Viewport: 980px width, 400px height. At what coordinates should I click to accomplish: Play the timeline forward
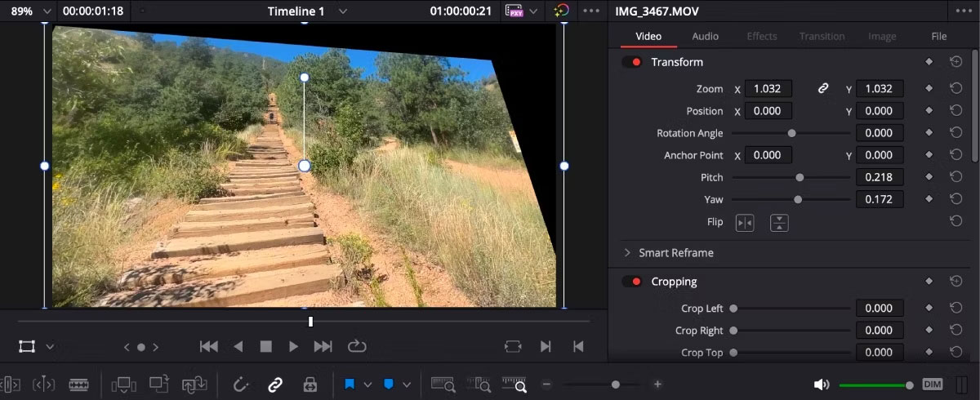(294, 347)
